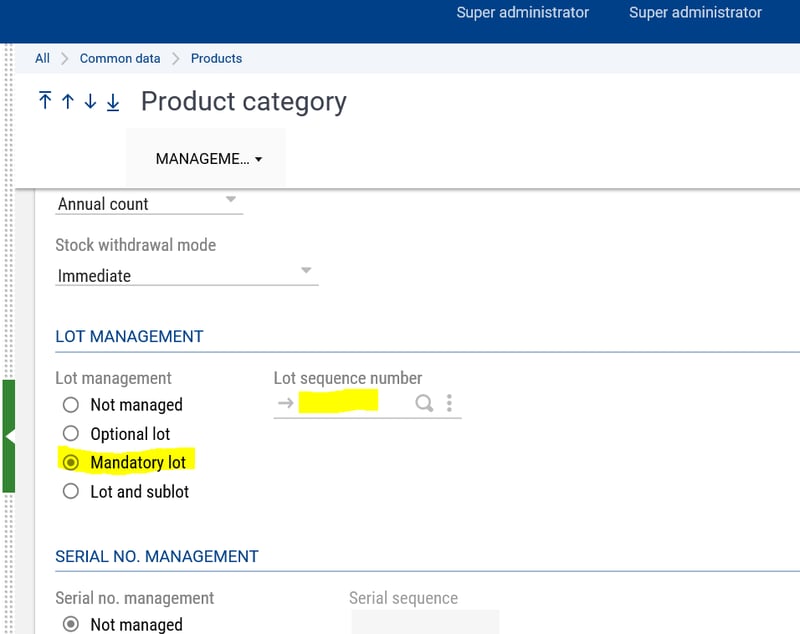The width and height of the screenshot is (800, 634).
Task: Click the previous record up arrow
Action: click(67, 101)
